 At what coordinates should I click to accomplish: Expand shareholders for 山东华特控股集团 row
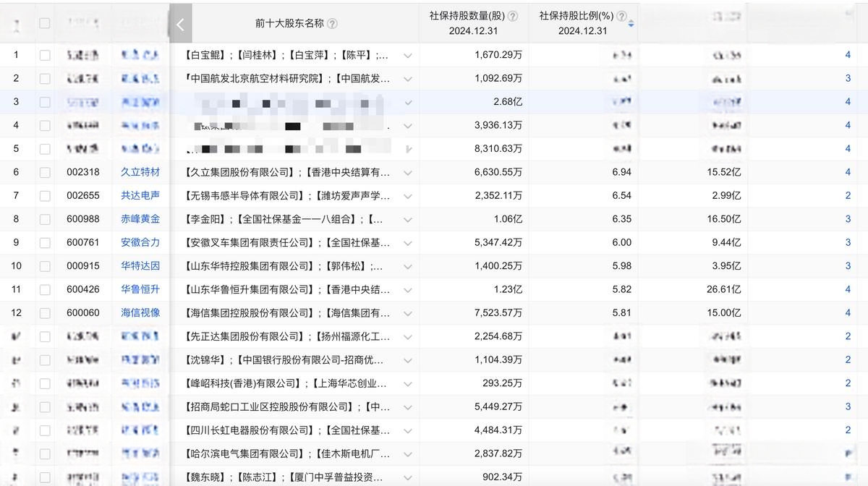point(408,266)
